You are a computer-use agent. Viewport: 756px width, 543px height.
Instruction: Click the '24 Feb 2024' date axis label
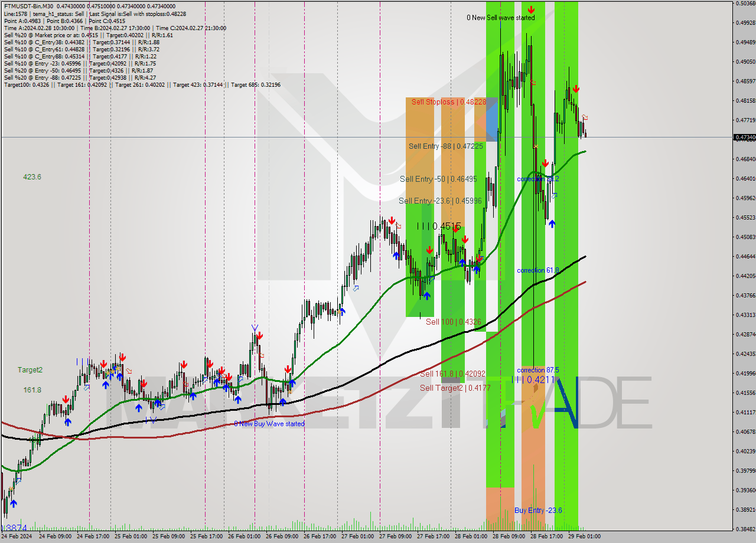[x=16, y=537]
